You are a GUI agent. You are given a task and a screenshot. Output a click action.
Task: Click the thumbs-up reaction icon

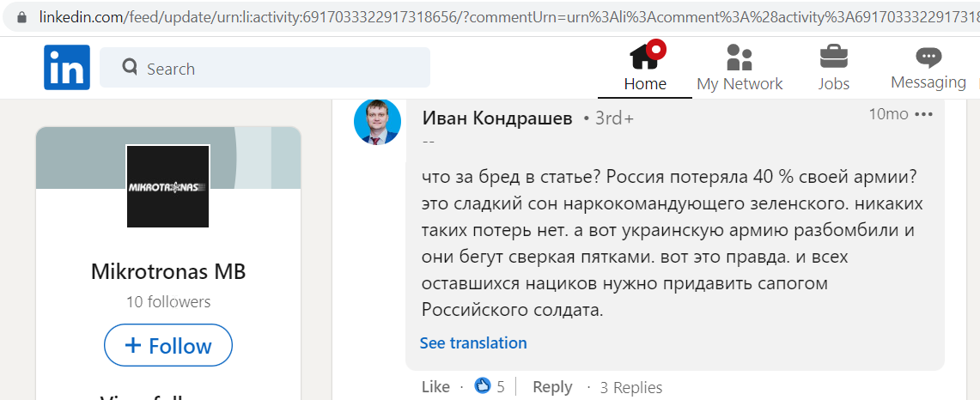[483, 385]
